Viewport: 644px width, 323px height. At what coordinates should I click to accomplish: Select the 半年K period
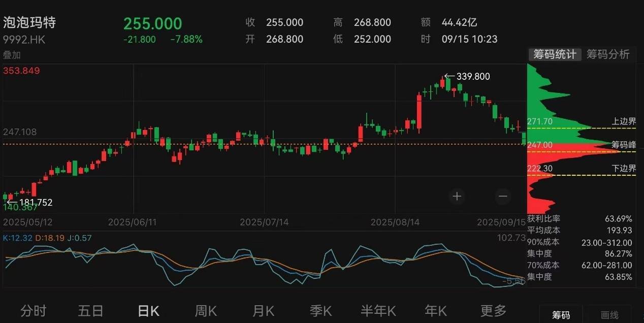378,310
